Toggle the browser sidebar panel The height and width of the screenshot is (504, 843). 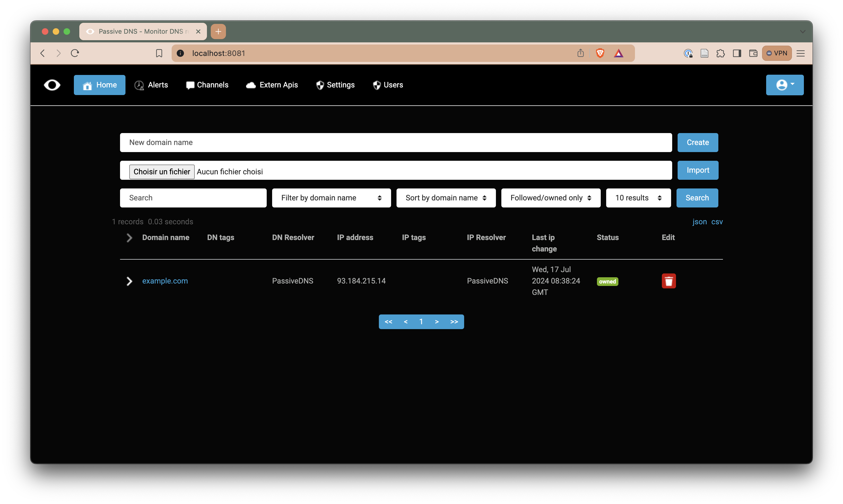pyautogui.click(x=737, y=53)
